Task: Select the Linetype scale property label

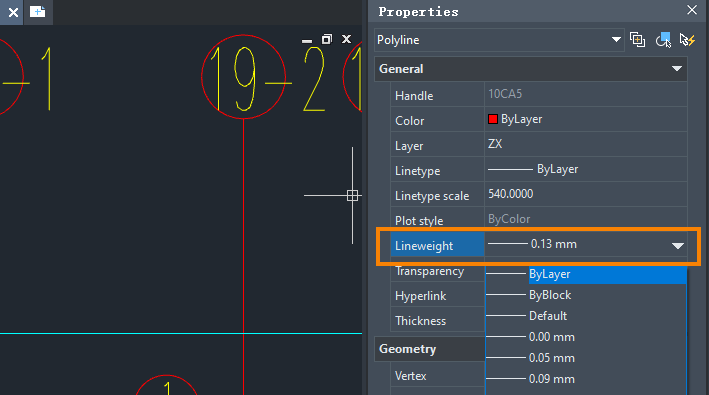Action: 432,196
